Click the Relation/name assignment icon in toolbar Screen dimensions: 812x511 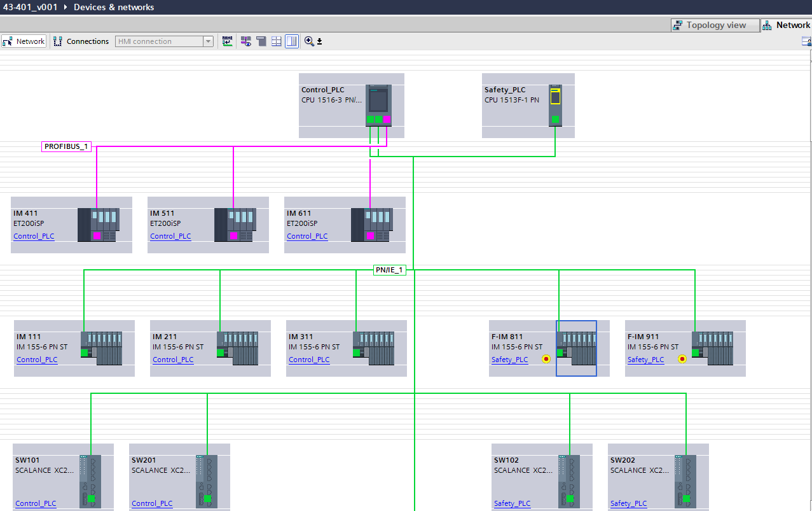click(228, 41)
